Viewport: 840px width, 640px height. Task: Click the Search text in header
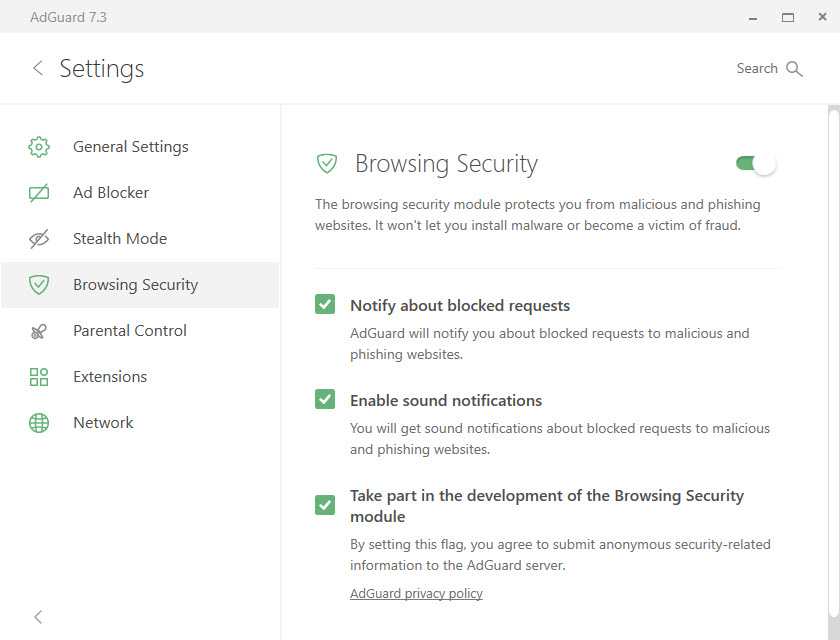(x=756, y=69)
